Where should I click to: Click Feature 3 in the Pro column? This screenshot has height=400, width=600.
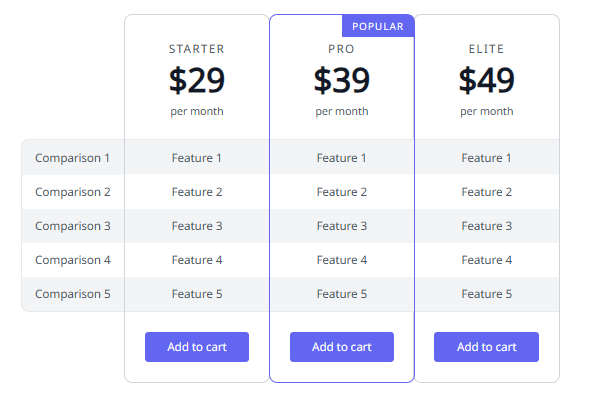[342, 226]
